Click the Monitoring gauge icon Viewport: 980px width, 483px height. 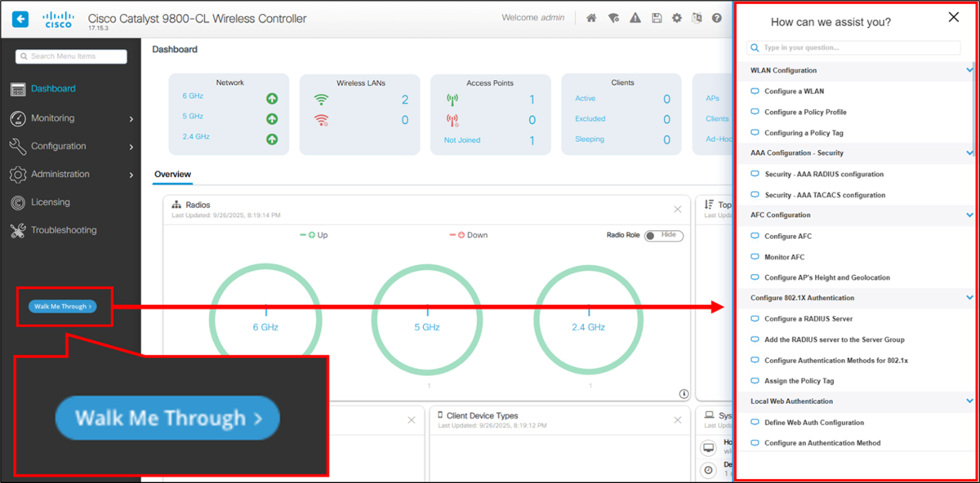click(17, 118)
